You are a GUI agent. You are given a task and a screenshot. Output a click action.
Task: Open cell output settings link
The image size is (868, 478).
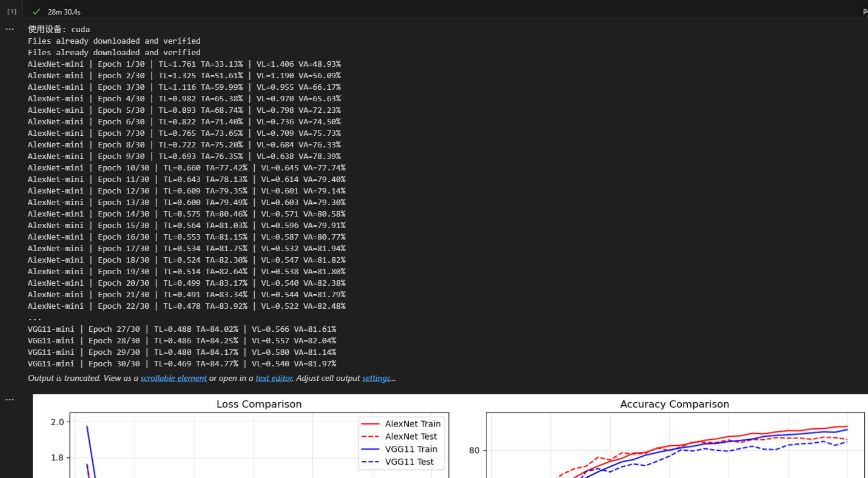376,378
